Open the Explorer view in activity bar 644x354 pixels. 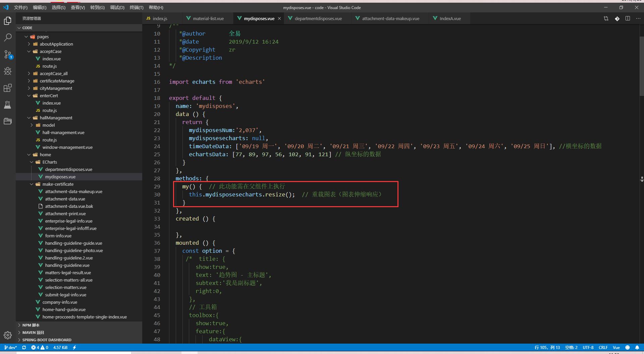pos(8,21)
